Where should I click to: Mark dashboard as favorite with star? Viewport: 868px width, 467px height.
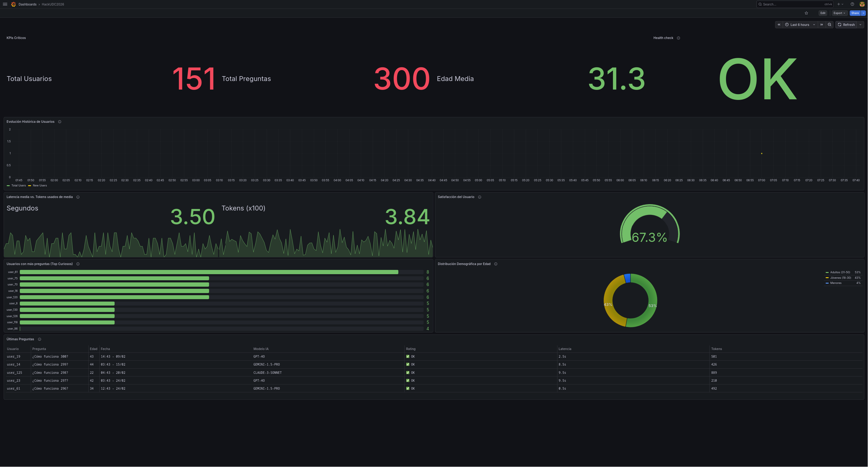click(806, 13)
